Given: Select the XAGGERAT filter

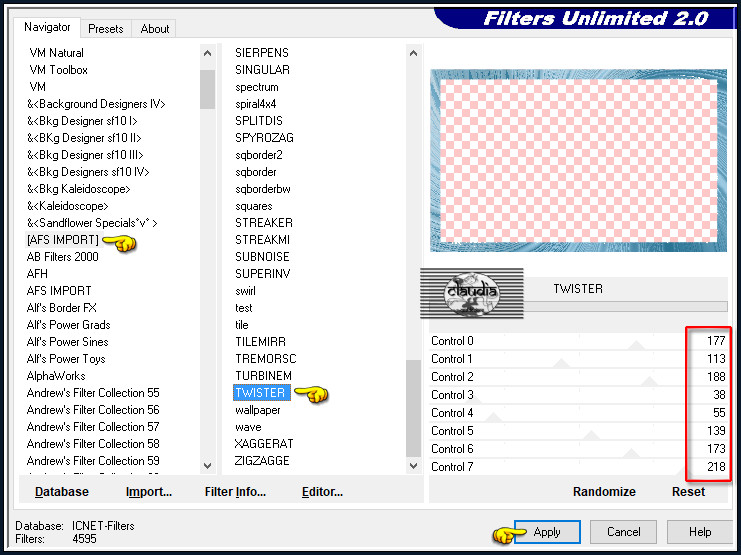Looking at the screenshot, I should pos(264,444).
